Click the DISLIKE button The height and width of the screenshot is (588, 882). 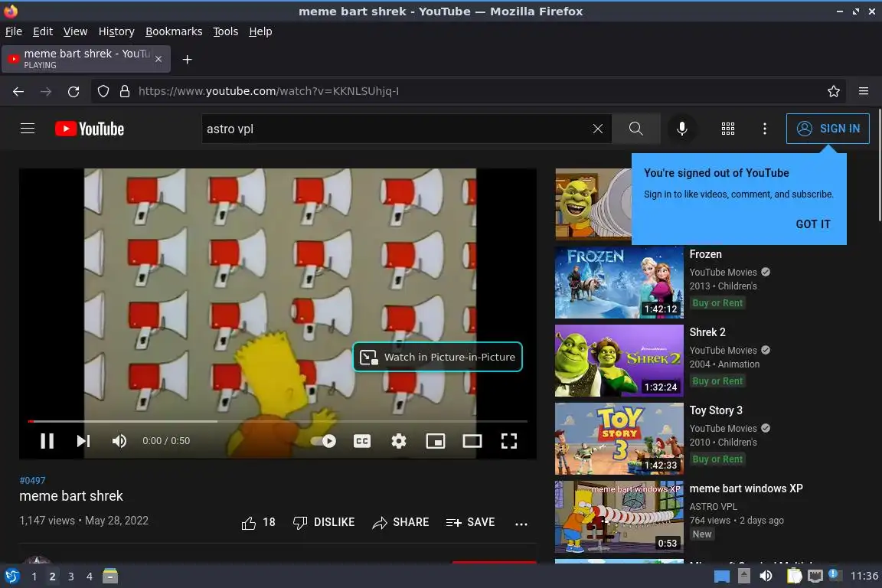click(x=324, y=523)
